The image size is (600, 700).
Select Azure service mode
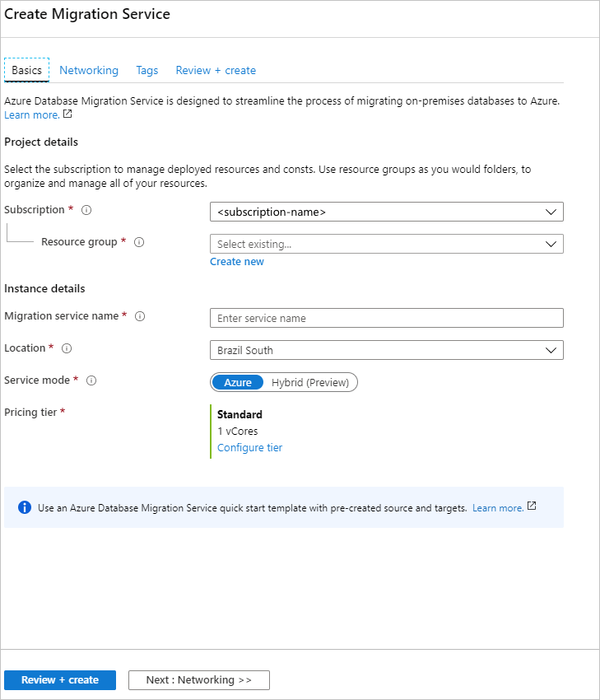237,381
